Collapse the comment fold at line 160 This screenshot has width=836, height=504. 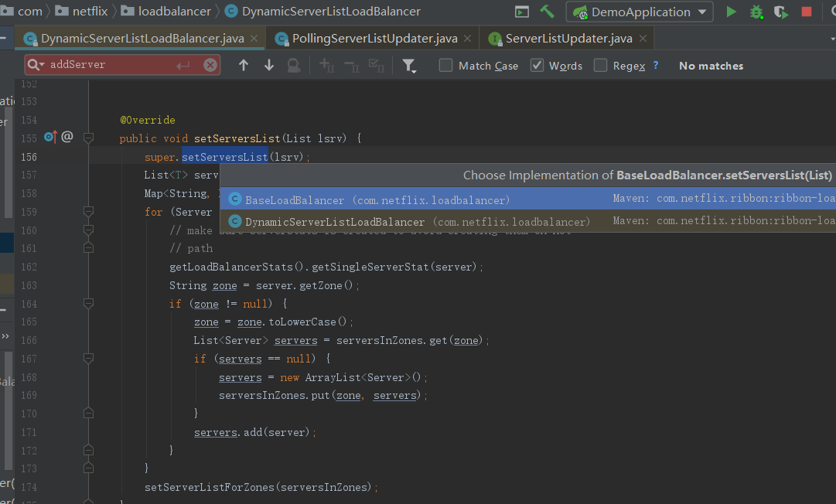tap(88, 230)
